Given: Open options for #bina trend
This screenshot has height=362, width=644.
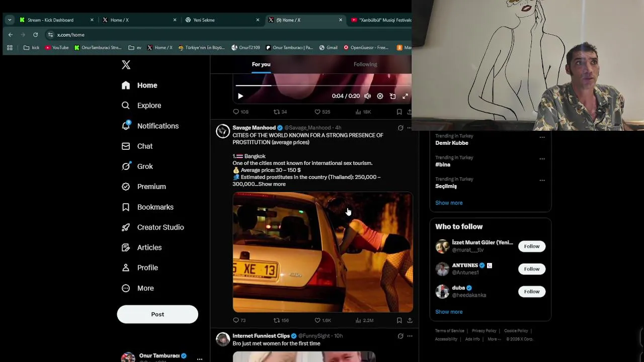Looking at the screenshot, I should pyautogui.click(x=542, y=159).
